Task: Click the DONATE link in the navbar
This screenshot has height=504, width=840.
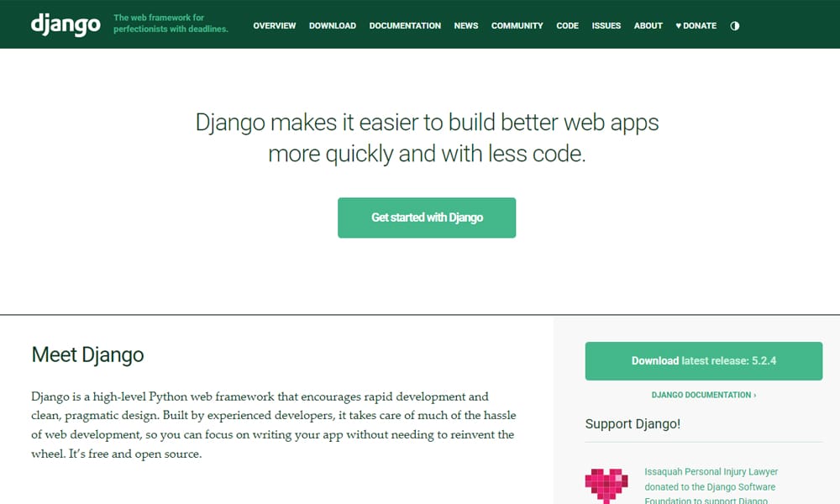Action: click(x=698, y=25)
